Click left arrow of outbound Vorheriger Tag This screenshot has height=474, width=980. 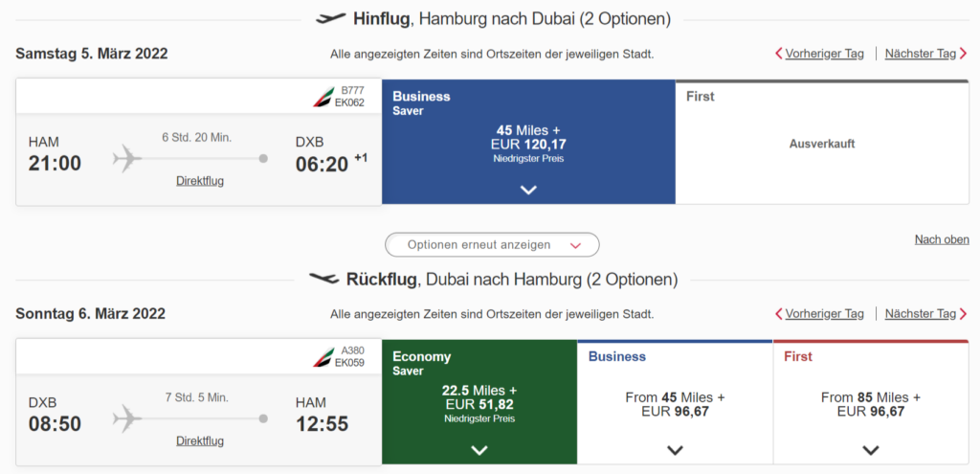click(779, 54)
